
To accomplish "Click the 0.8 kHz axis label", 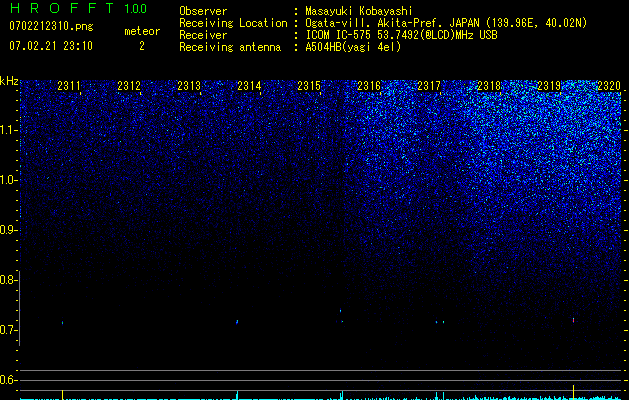I will point(7,280).
